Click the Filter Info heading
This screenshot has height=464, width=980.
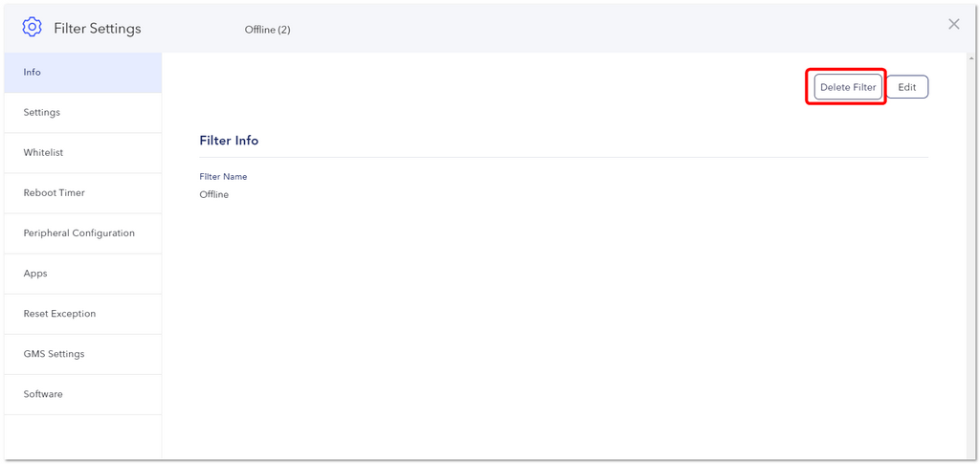click(229, 141)
